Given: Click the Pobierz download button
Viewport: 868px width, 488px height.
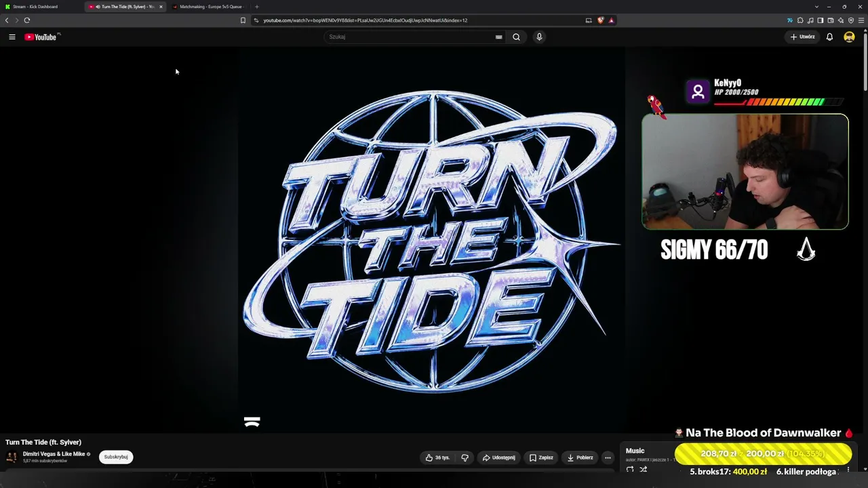Looking at the screenshot, I should 580,457.
